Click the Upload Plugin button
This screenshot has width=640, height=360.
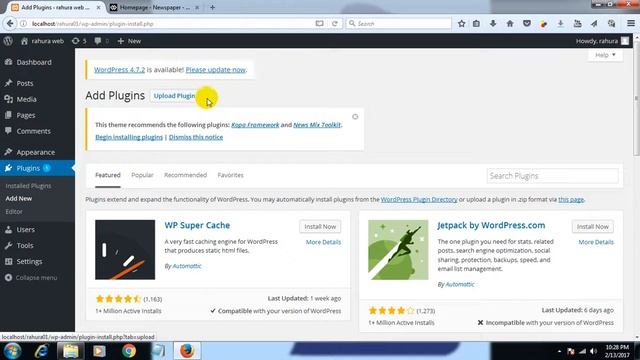click(174, 96)
